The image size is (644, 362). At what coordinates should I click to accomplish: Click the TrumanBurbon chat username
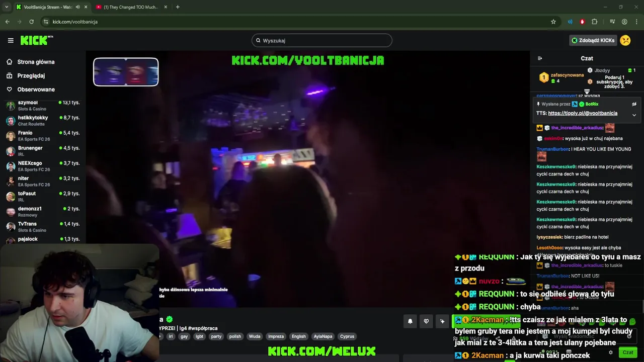pyautogui.click(x=553, y=149)
